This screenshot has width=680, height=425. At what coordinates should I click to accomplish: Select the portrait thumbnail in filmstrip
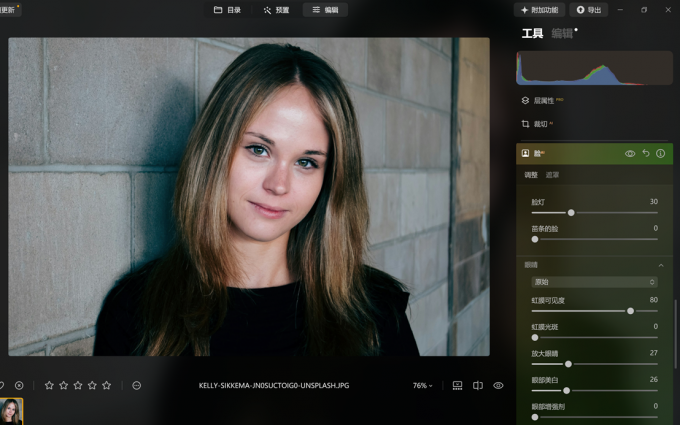click(11, 411)
